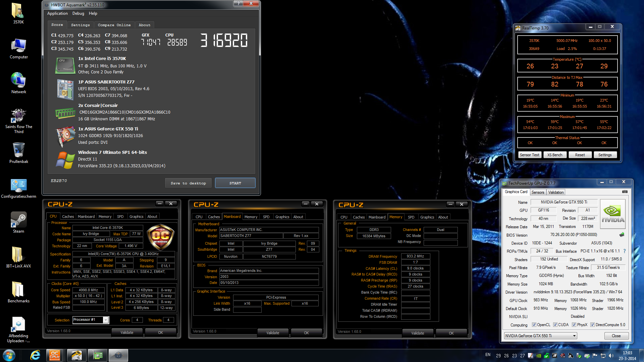Open SPD tab in middle CPU-Z window
644x362 pixels.
click(x=266, y=217)
